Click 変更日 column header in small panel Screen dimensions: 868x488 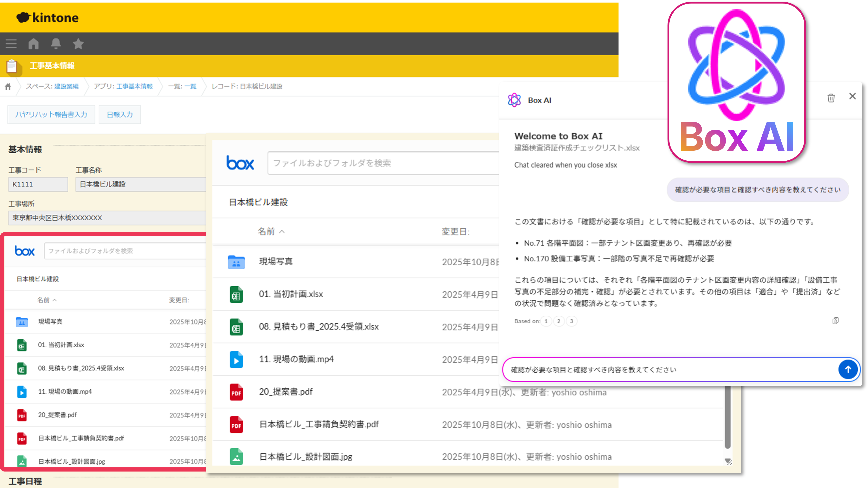point(179,300)
